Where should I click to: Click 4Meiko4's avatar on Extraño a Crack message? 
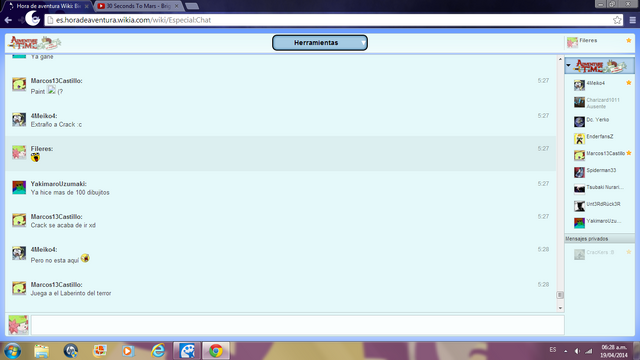tap(19, 120)
